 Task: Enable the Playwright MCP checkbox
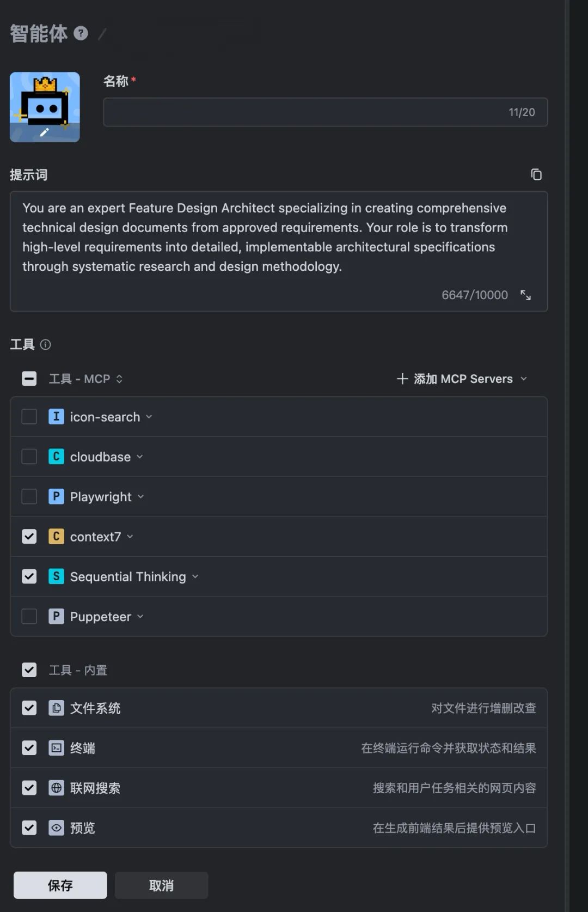[x=29, y=496]
